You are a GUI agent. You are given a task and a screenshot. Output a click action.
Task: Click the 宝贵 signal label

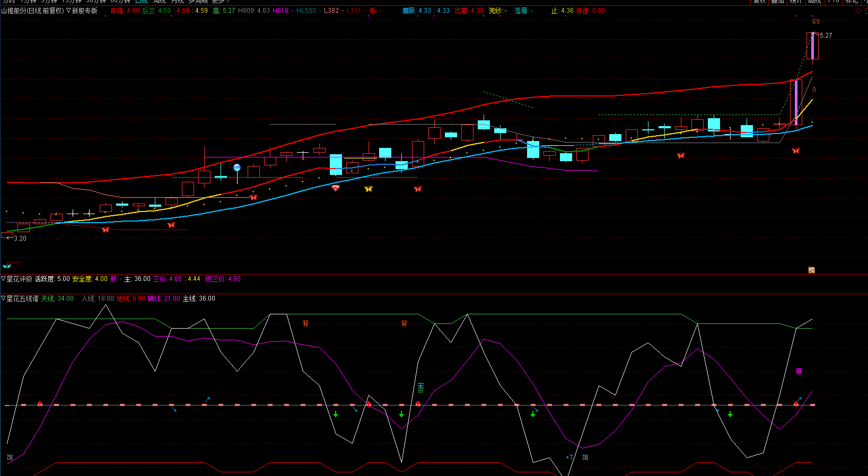pyautogui.click(x=421, y=387)
